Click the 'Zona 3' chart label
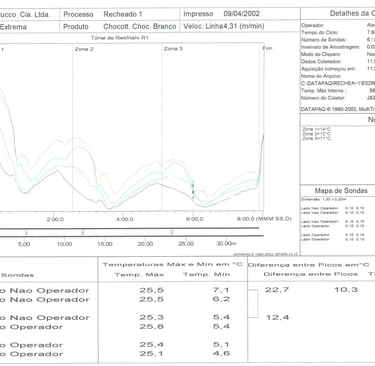 pos(173,49)
